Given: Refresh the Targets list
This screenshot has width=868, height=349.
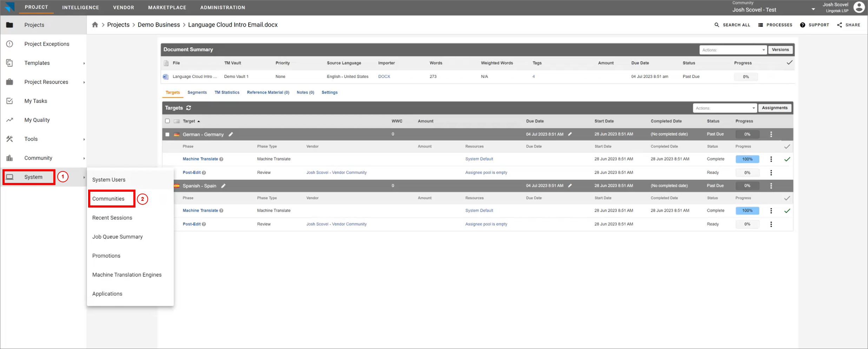Looking at the screenshot, I should [x=188, y=108].
